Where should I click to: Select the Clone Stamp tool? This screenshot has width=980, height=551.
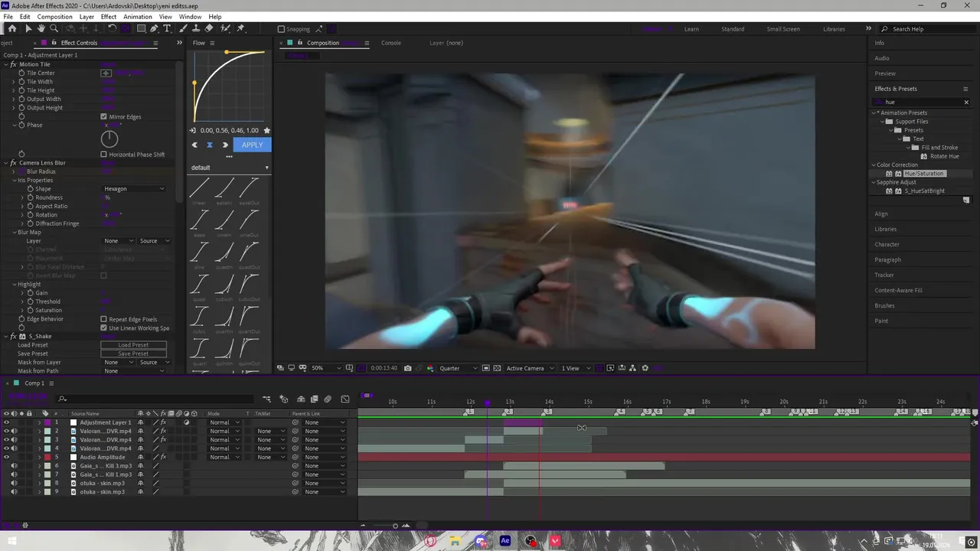pos(196,28)
